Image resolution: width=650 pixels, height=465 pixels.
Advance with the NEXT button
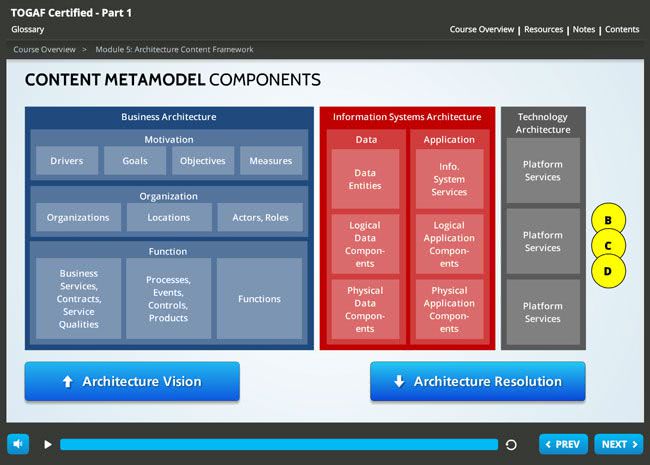(x=619, y=444)
